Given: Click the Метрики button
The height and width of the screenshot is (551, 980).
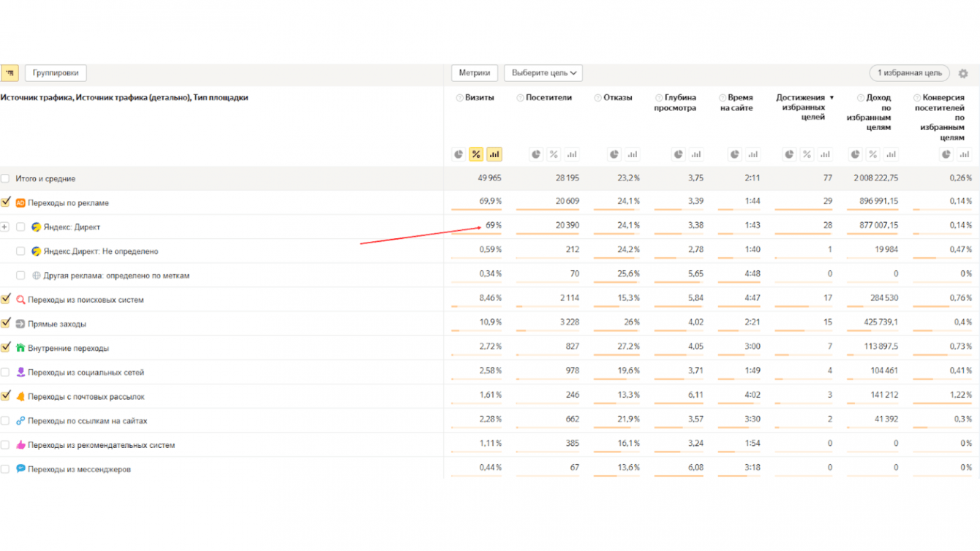Looking at the screenshot, I should pyautogui.click(x=475, y=73).
